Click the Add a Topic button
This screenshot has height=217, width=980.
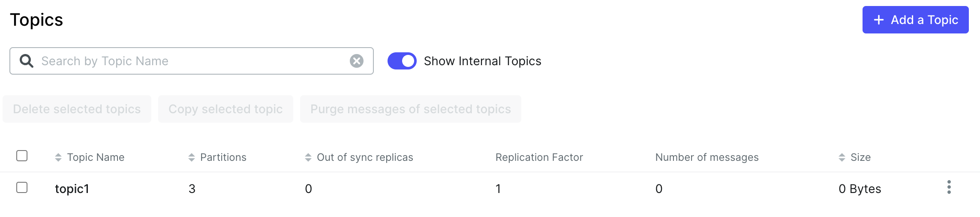click(915, 20)
